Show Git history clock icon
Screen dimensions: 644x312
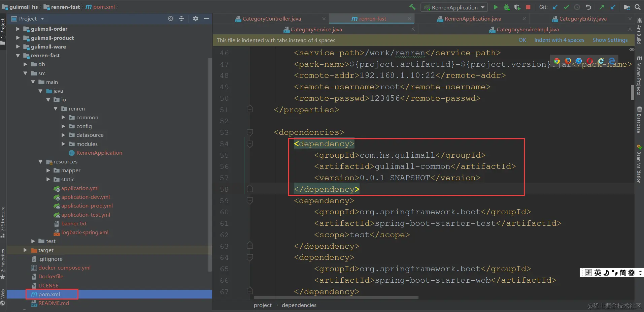pyautogui.click(x=577, y=7)
